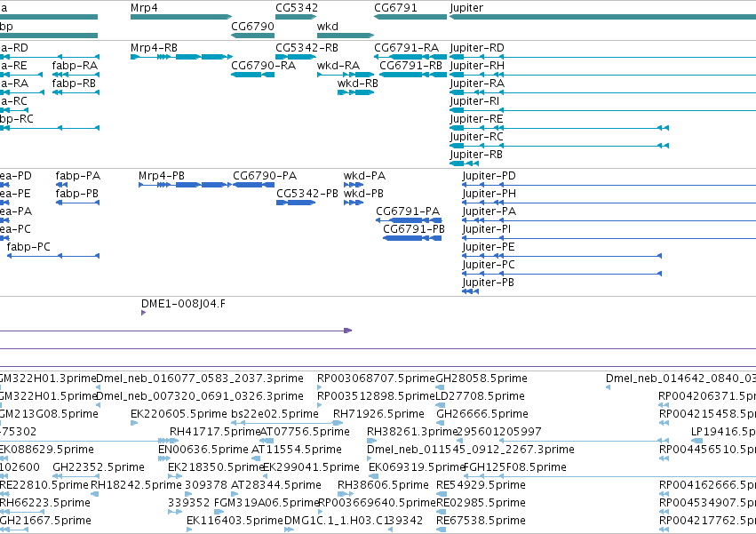Viewport: 756px width, 534px height.
Task: Select EST EN00636.5prime
Action: tap(203, 450)
